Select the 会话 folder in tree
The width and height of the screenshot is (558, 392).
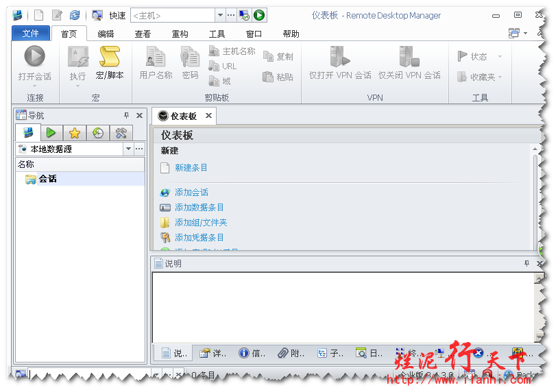click(48, 179)
